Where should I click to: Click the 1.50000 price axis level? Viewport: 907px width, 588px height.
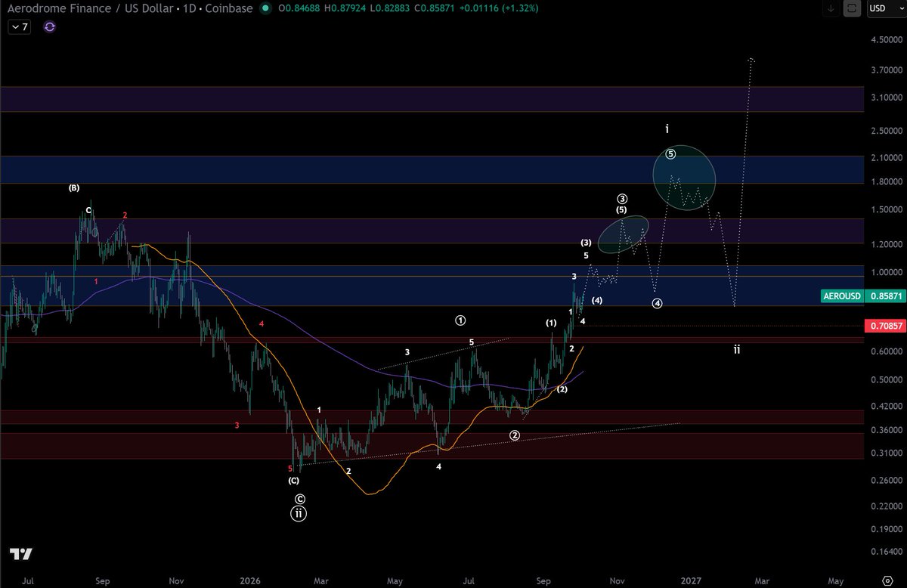886,209
